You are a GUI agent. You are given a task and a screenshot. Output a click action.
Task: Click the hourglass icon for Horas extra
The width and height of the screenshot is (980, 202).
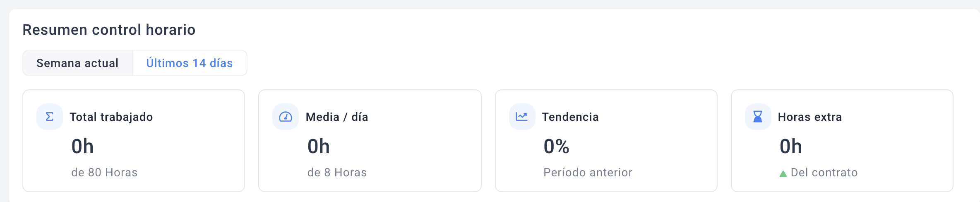(x=758, y=117)
